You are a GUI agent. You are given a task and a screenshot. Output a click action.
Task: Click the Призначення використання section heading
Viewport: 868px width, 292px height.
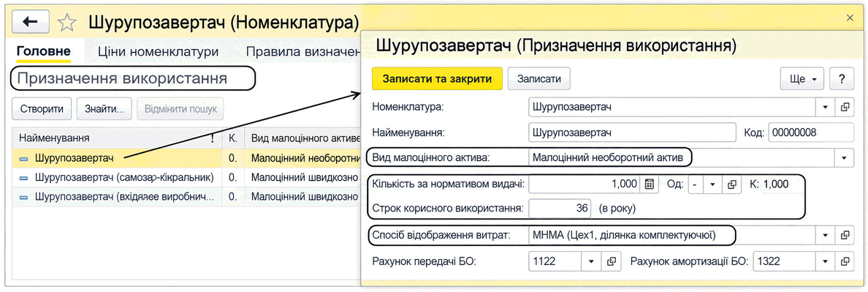(122, 78)
